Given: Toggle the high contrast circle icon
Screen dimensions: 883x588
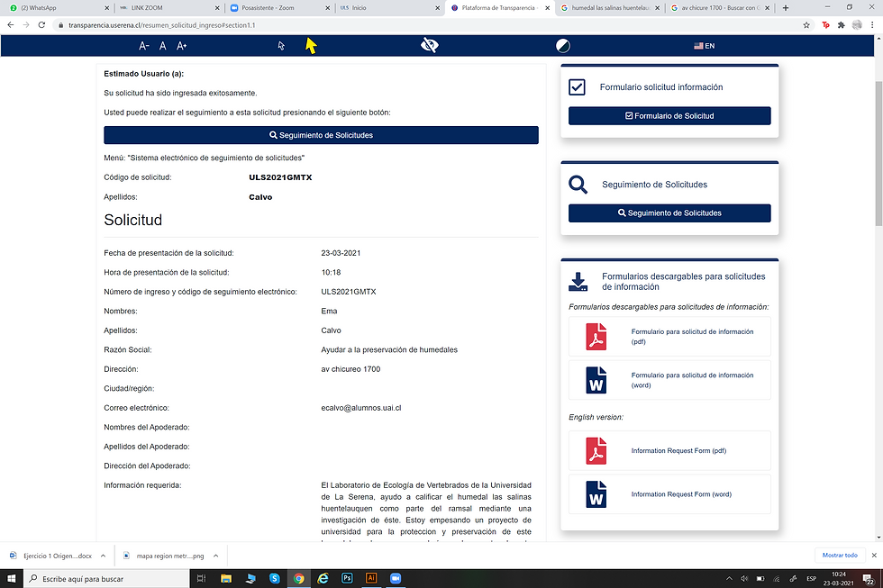Looking at the screenshot, I should click(x=562, y=46).
